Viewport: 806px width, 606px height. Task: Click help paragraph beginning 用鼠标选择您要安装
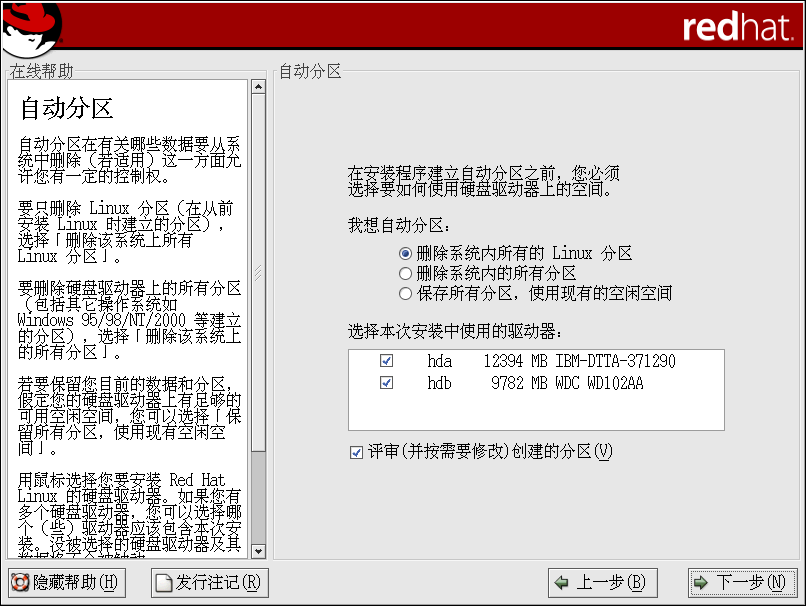(x=129, y=514)
